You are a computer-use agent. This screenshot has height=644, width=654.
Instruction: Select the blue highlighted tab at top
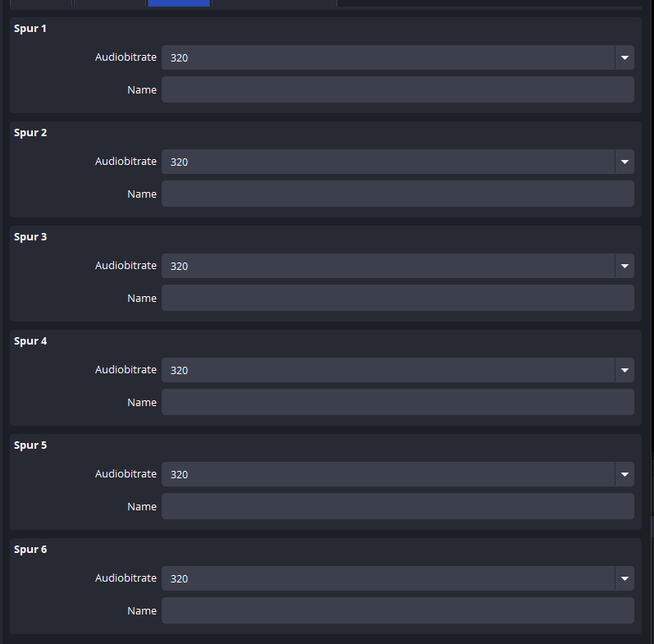click(x=179, y=3)
